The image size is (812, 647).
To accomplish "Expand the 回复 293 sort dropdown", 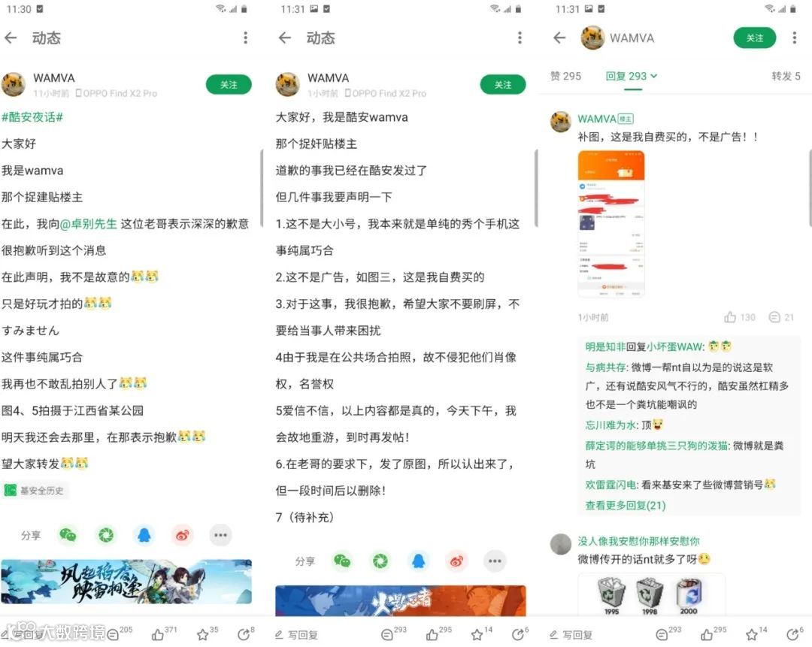I will tap(632, 76).
